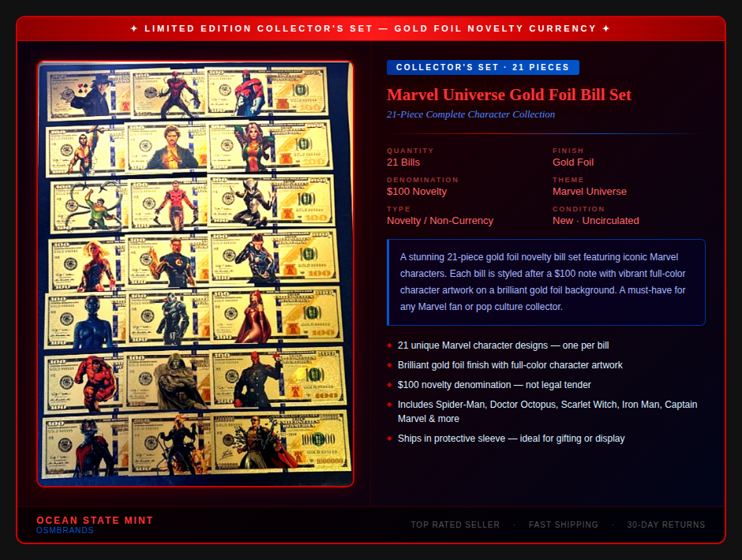Click the '21 unique Marvel character designs' bullet
This screenshot has width=742, height=560.
503,345
